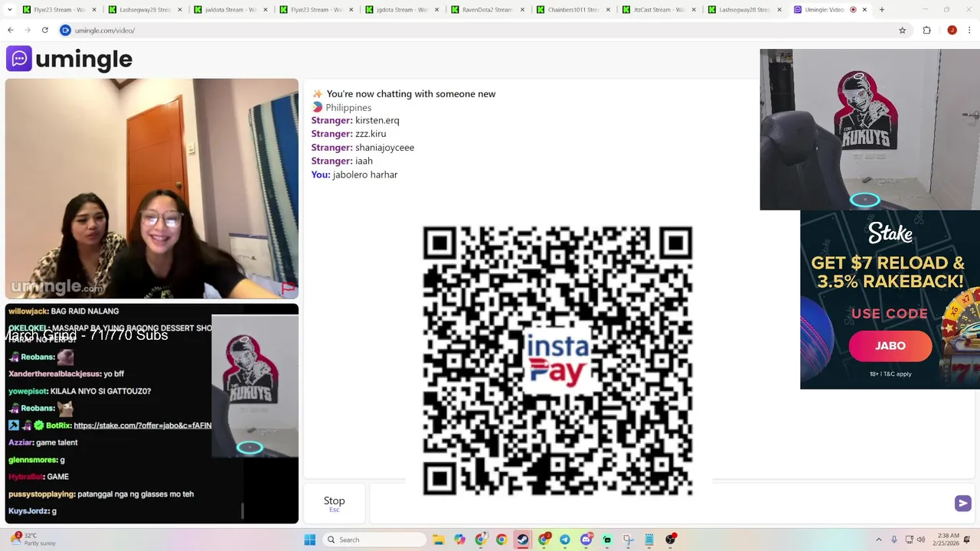Open a new browser tab

(882, 10)
